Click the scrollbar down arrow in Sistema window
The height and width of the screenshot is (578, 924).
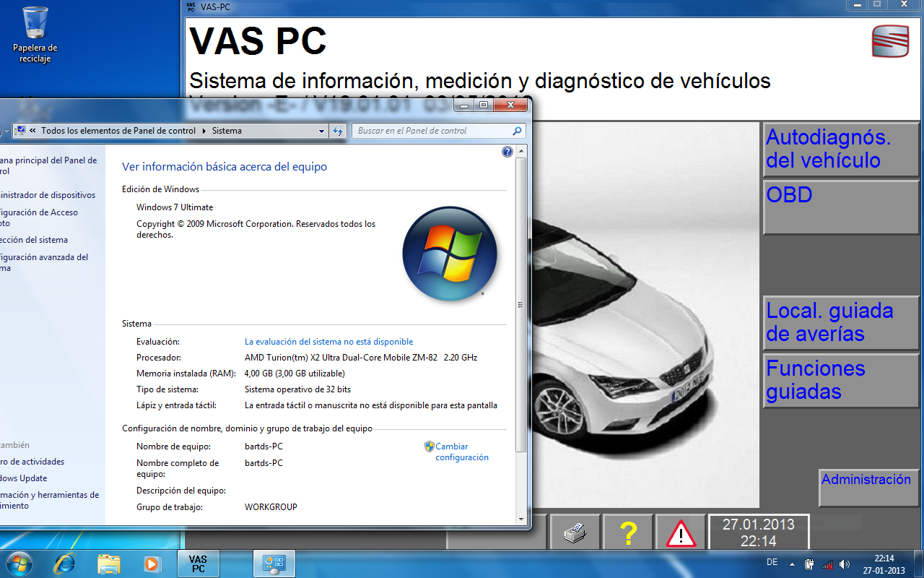[x=522, y=519]
